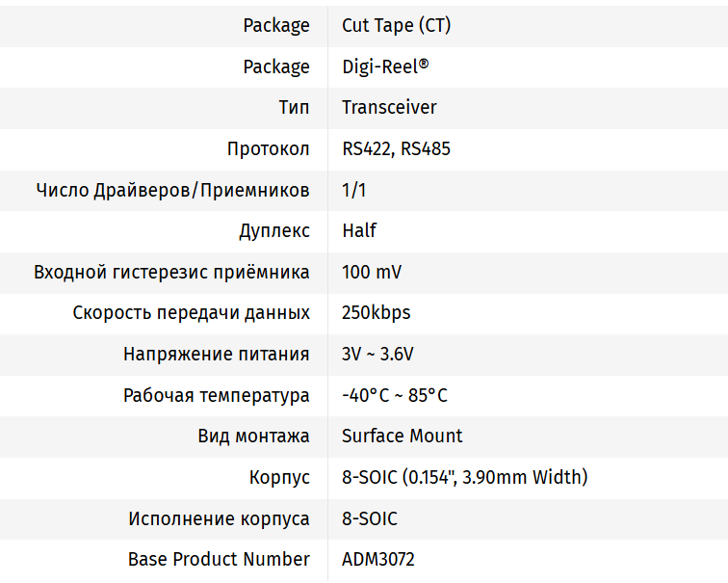The image size is (728, 583).
Task: Select the 250kbps data rate value
Action: click(376, 313)
